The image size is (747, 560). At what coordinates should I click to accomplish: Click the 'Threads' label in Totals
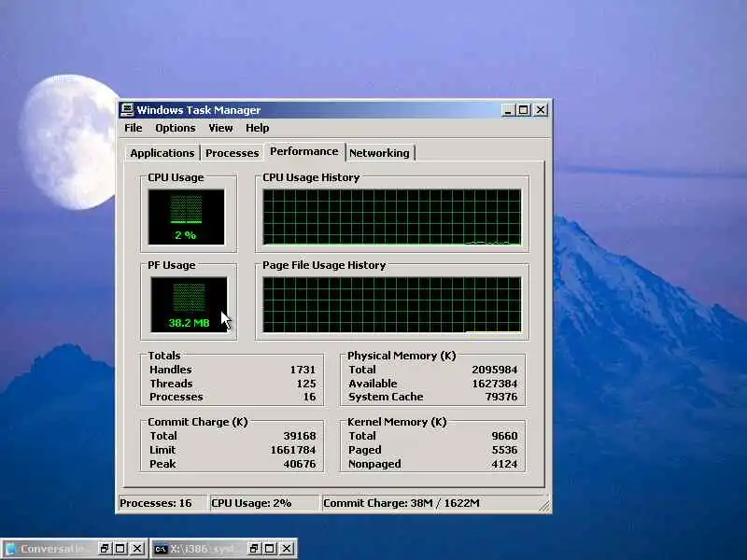(x=171, y=384)
